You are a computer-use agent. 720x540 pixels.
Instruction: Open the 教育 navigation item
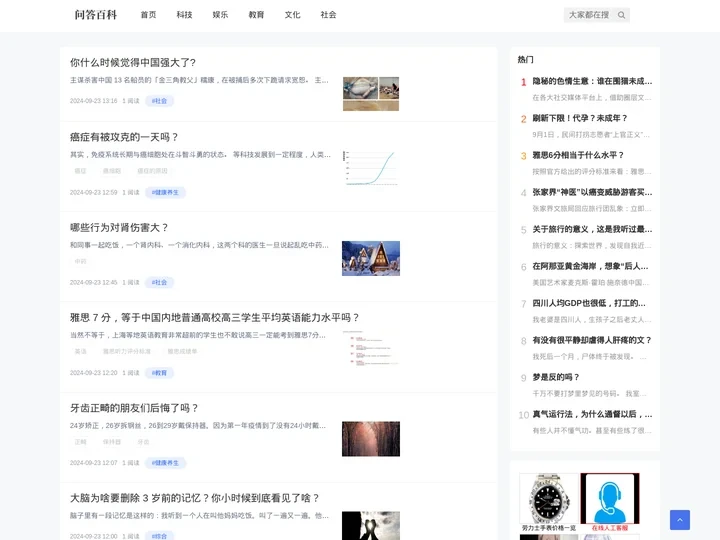pos(256,15)
